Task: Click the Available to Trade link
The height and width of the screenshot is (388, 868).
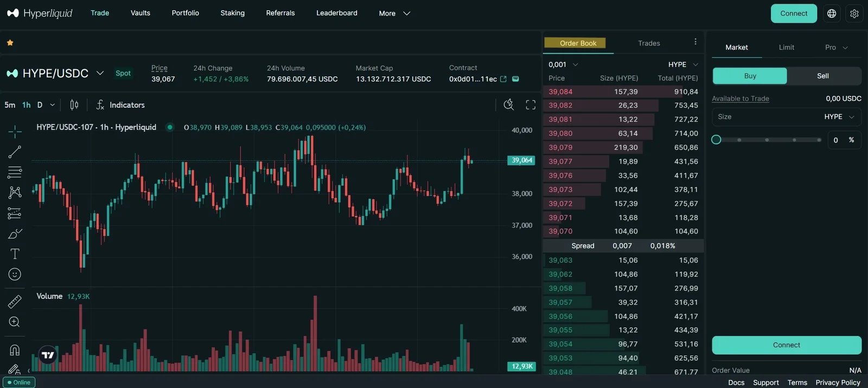Action: click(x=741, y=99)
